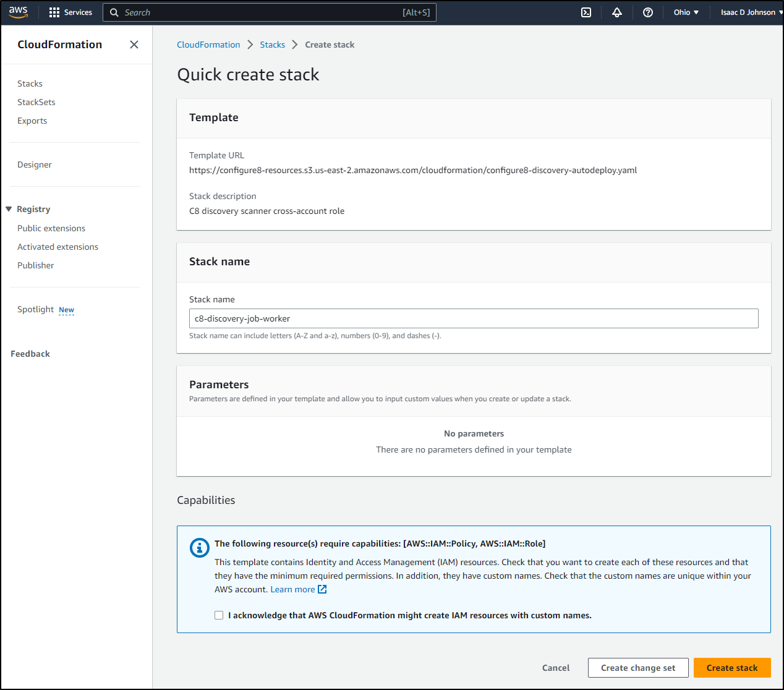Click the 'Create stack' breadcrumb text

[x=330, y=45]
